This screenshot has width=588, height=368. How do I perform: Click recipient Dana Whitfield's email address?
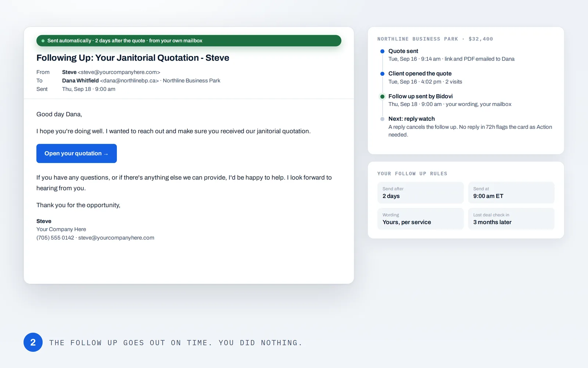coord(129,81)
